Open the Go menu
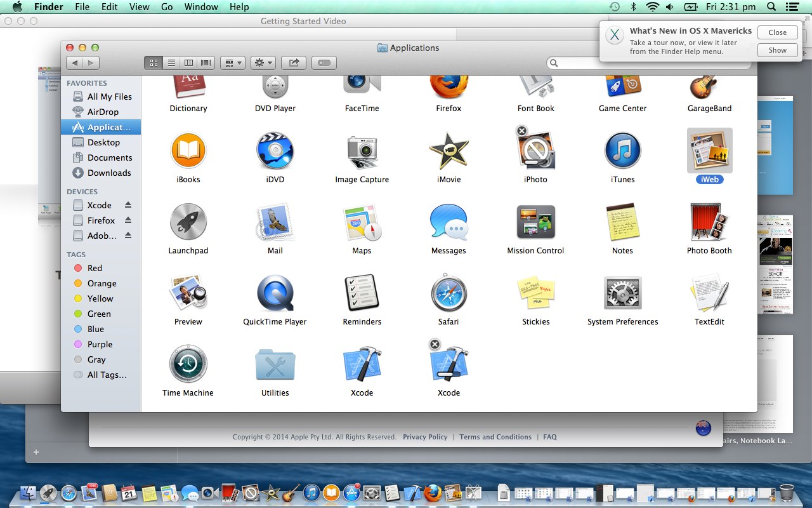The width and height of the screenshot is (812, 508). tap(167, 7)
